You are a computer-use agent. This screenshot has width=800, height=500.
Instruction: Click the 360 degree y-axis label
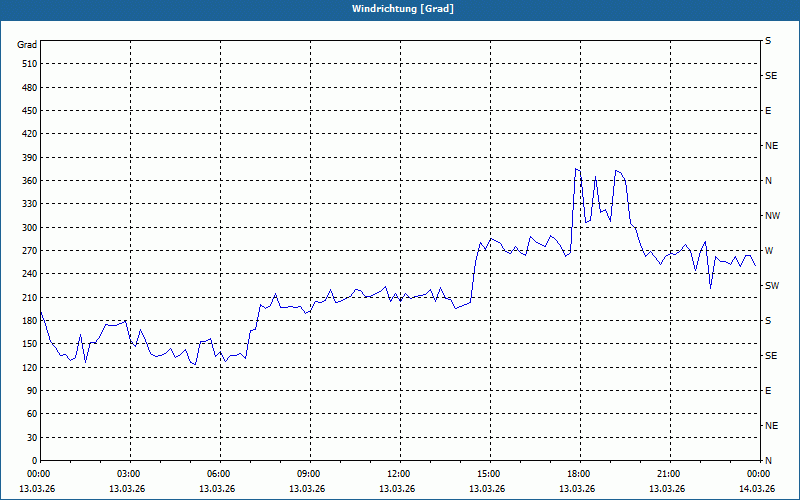coord(28,181)
